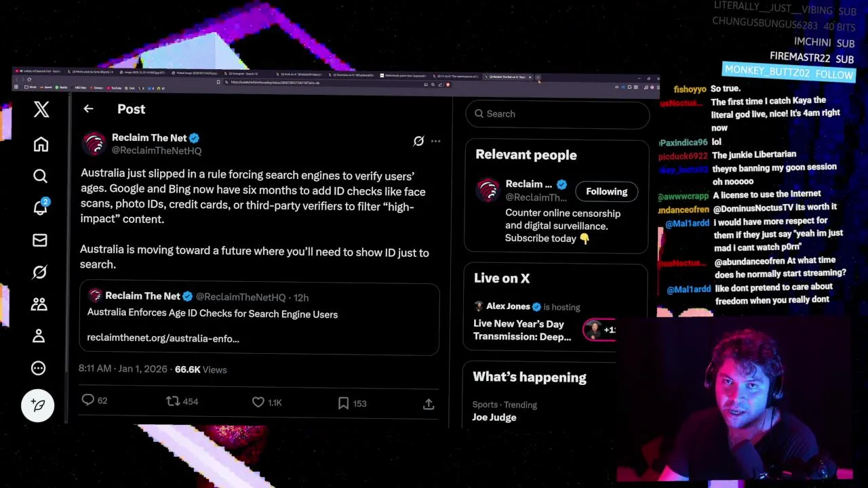Open Notifications bell with badge
Viewport: 868px width, 488px height.
click(x=41, y=207)
